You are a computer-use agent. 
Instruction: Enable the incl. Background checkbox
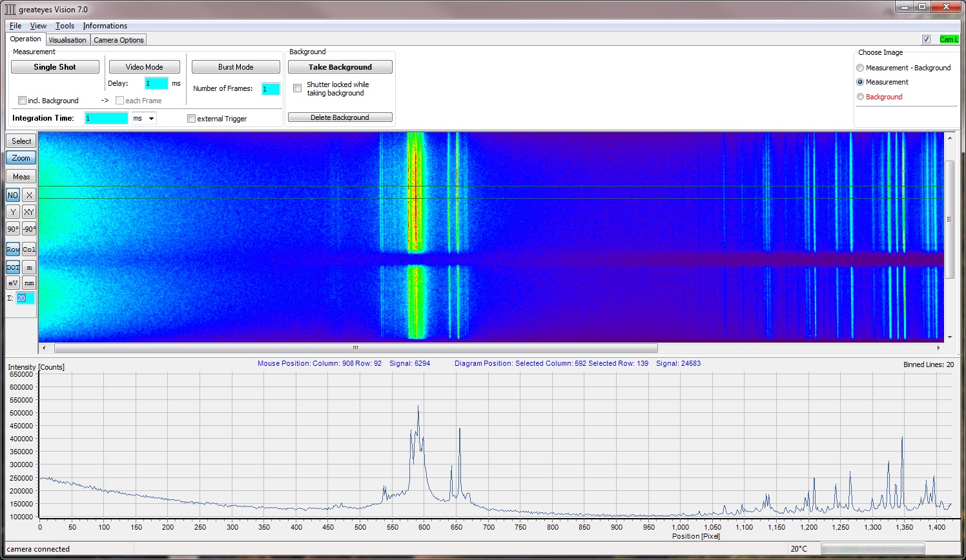click(23, 101)
